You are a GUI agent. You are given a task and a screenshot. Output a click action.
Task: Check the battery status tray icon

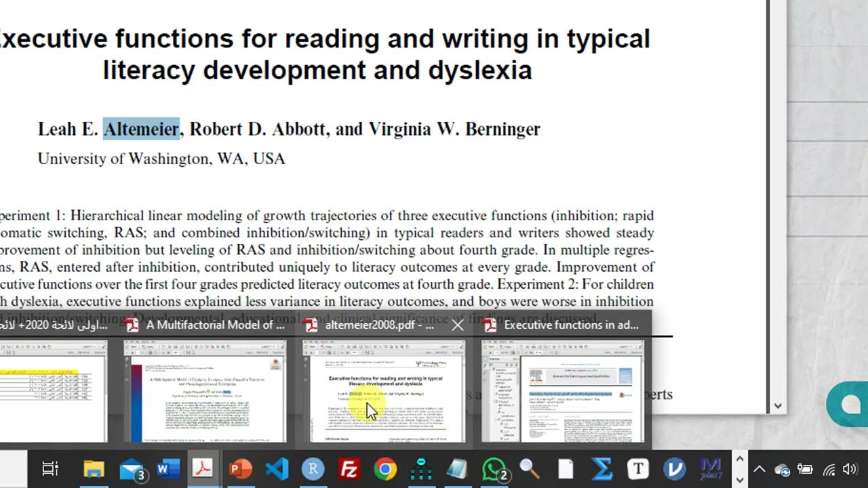coord(805,469)
